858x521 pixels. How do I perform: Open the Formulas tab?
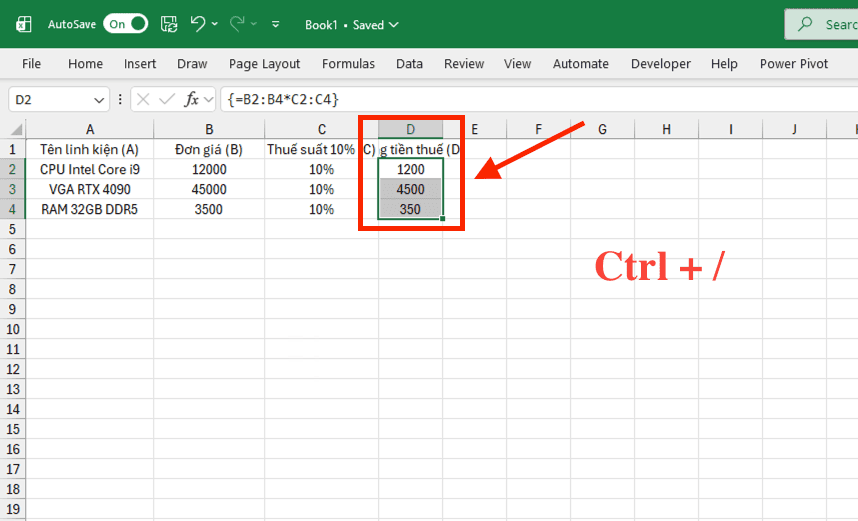[348, 63]
